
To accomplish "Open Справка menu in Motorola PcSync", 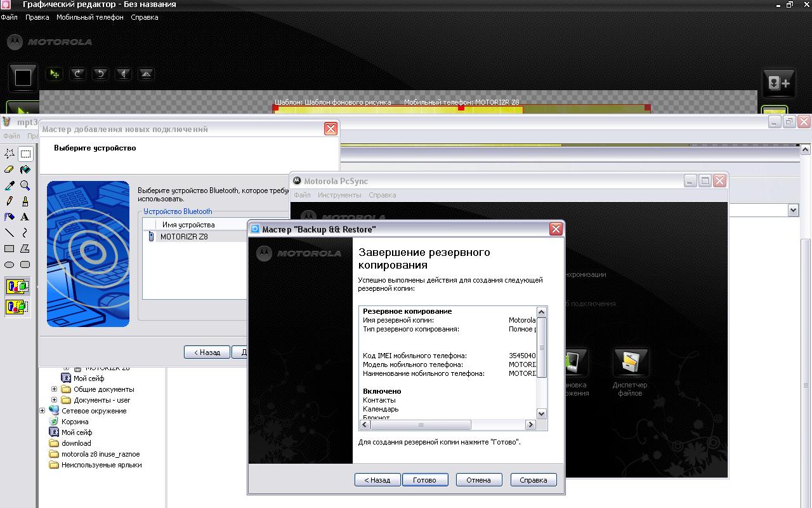I will [x=382, y=195].
